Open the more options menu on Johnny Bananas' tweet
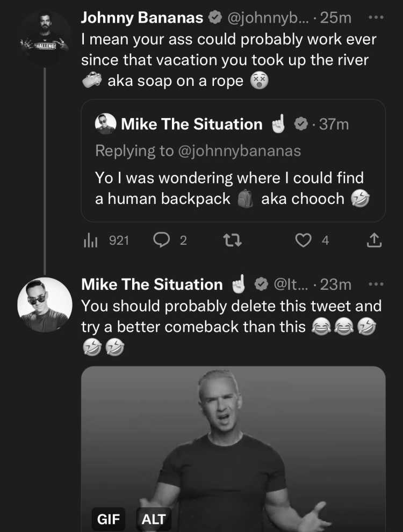The height and width of the screenshot is (532, 403). (376, 17)
